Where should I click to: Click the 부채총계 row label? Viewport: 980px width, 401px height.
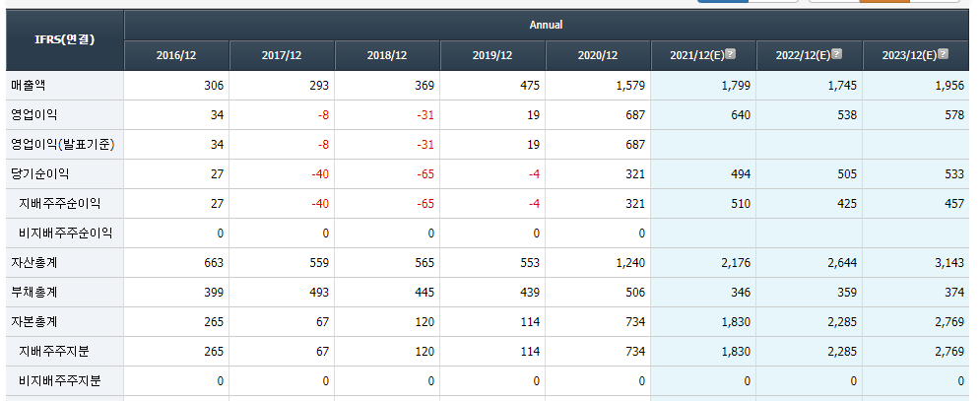tap(33, 293)
